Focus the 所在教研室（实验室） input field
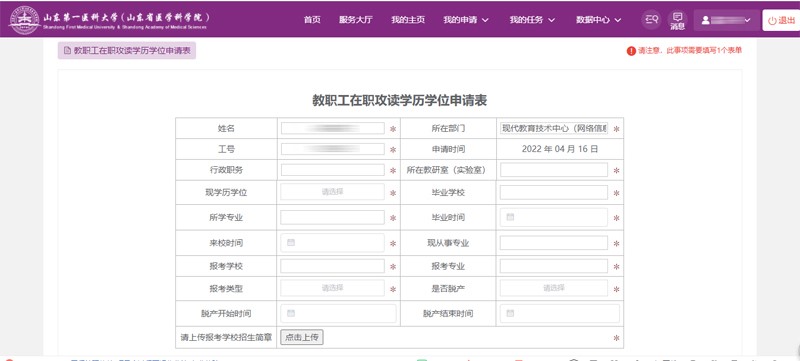 pos(554,170)
